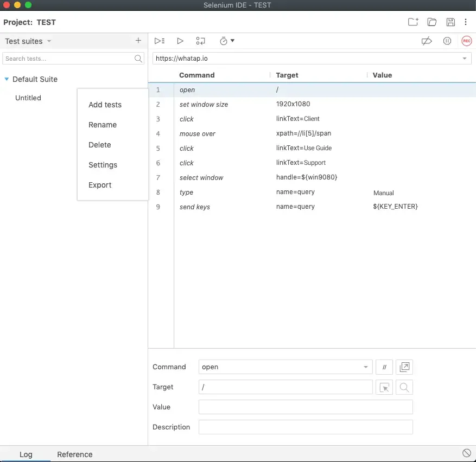This screenshot has width=476, height=462.
Task: Choose Delete from context menu
Action: tap(99, 145)
